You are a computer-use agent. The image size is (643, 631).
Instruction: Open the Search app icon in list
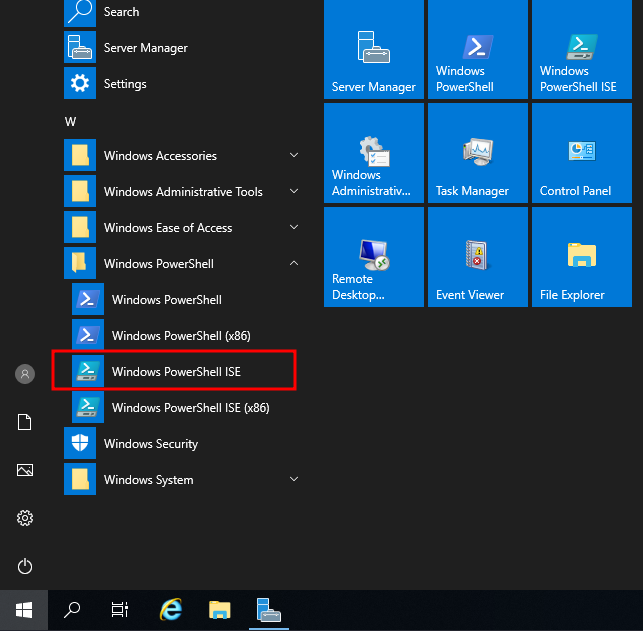80,12
